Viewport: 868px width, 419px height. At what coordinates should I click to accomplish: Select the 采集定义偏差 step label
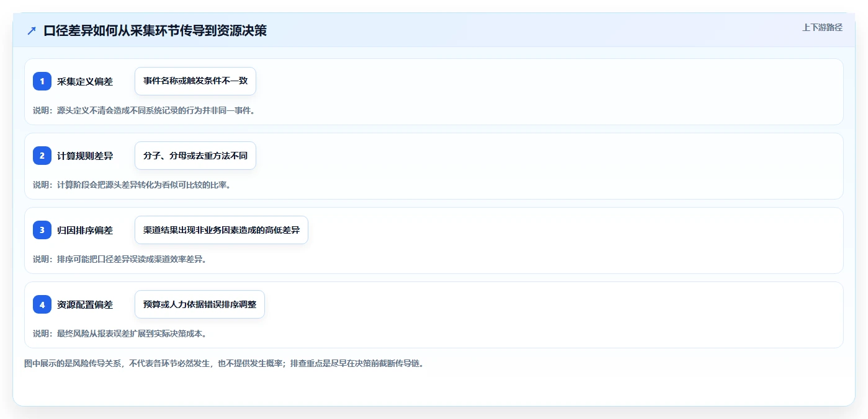[x=85, y=81]
